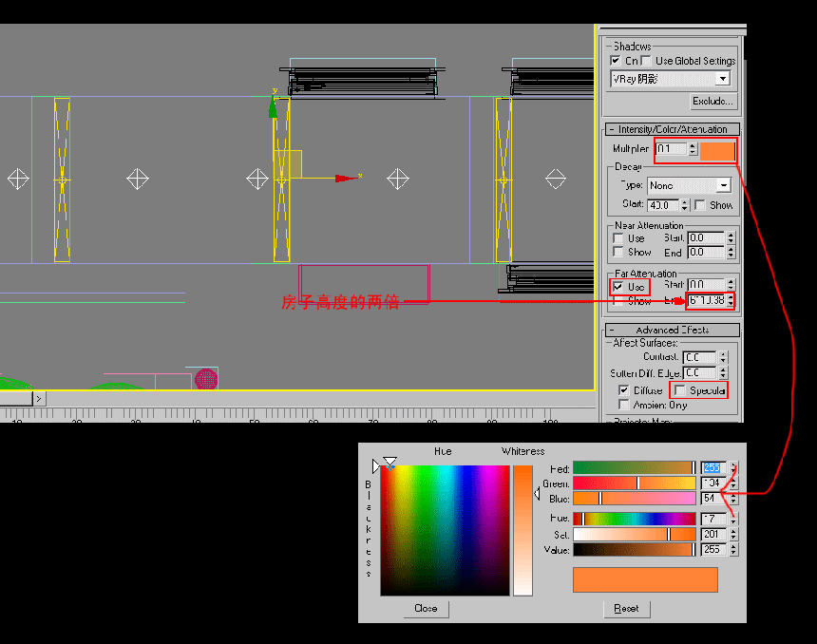Click the red X-axis arrow of move gizmo
Screen dimensions: 817x644
[347, 179]
